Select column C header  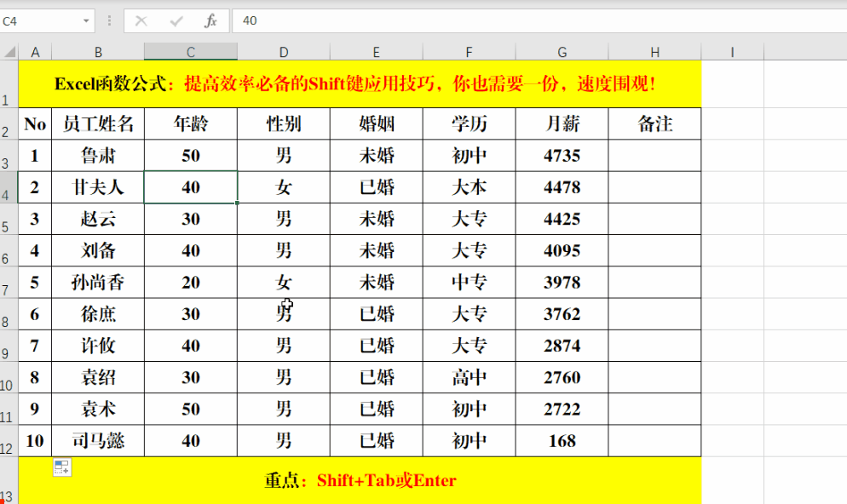pos(191,52)
